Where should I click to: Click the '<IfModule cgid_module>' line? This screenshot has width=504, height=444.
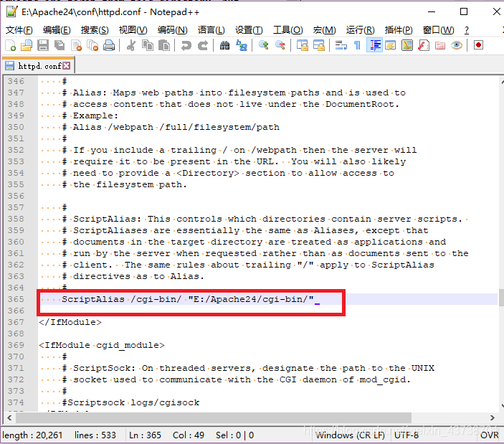(102, 345)
